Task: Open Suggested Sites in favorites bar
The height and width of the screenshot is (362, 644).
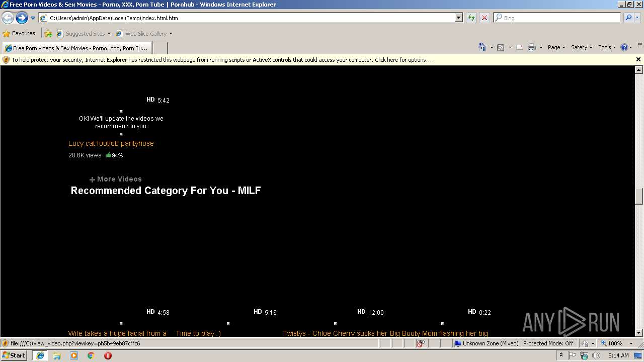Action: pyautogui.click(x=84, y=34)
